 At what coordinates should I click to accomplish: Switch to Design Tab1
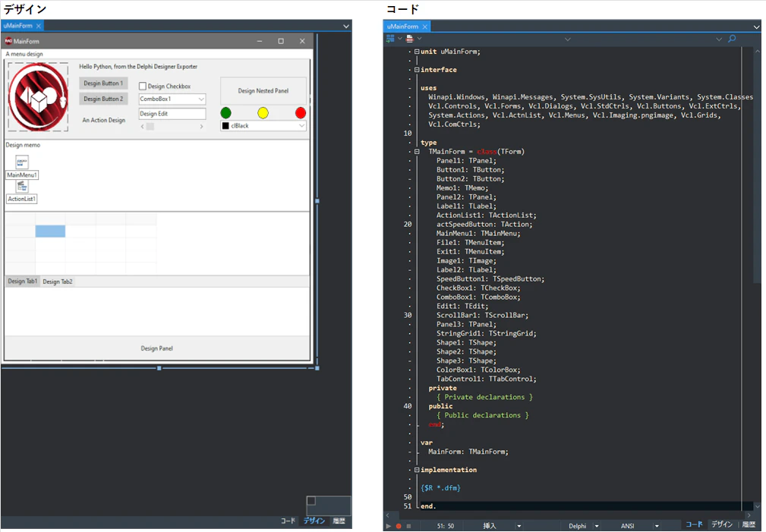[x=23, y=282]
